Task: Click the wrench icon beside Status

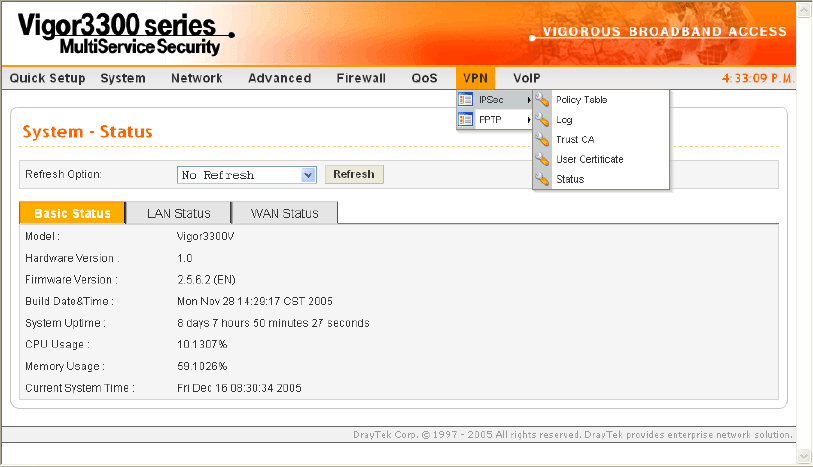Action: (x=543, y=179)
